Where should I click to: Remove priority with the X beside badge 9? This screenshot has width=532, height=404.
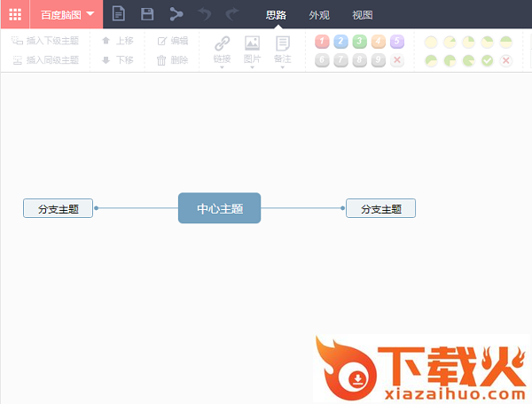point(397,60)
